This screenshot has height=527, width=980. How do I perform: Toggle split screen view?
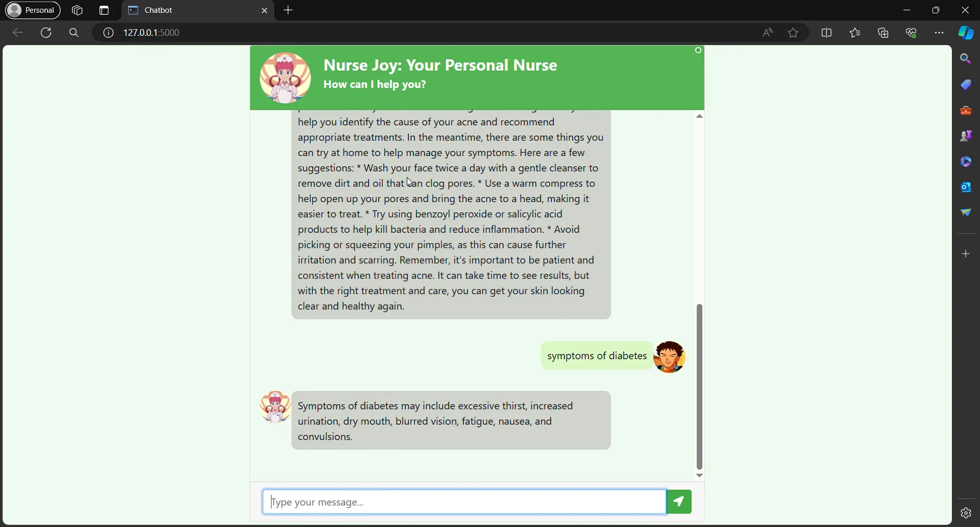pos(827,33)
